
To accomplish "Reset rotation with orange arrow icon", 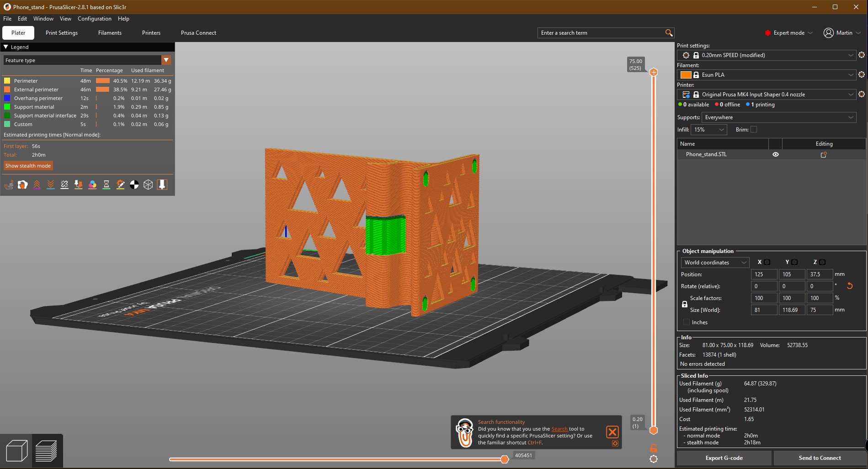I will click(x=850, y=286).
